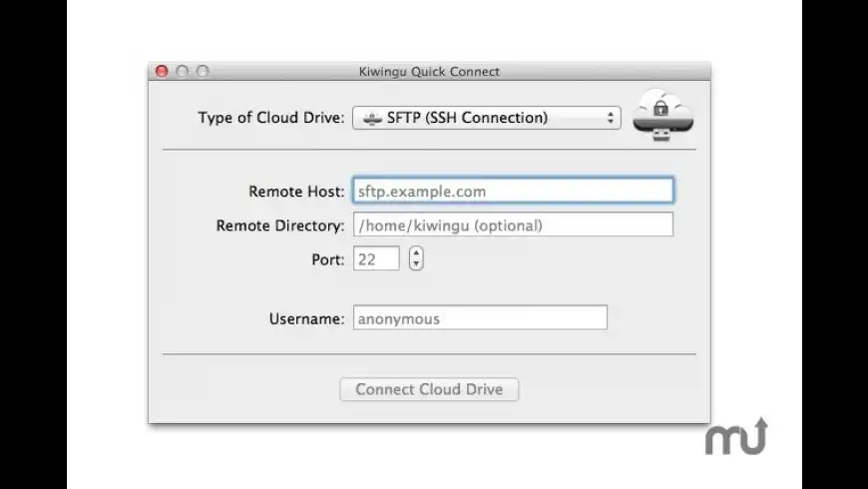868x489 pixels.
Task: Increase the port with the stepper up arrow
Action: click(x=416, y=252)
